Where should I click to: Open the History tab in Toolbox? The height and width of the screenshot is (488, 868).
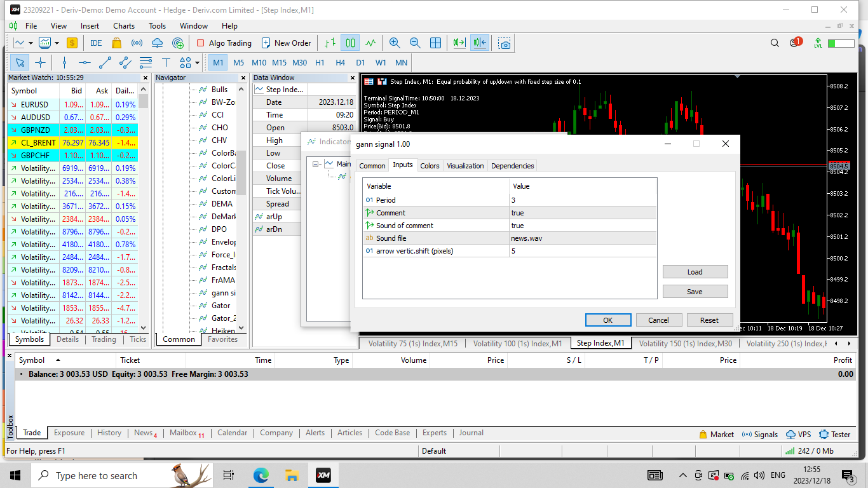(109, 433)
